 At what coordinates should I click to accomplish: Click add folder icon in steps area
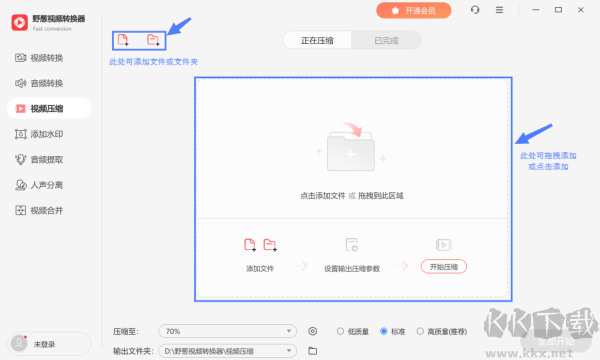click(x=270, y=244)
